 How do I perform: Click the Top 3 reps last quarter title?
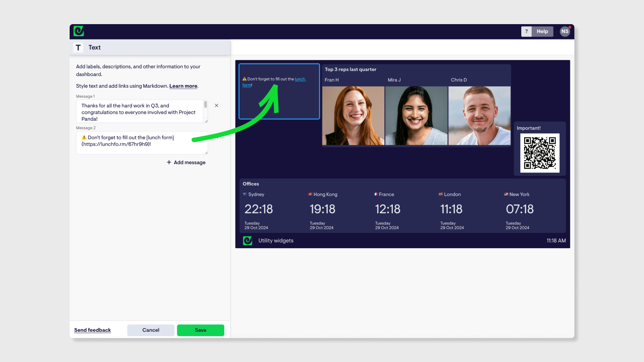[x=351, y=70]
